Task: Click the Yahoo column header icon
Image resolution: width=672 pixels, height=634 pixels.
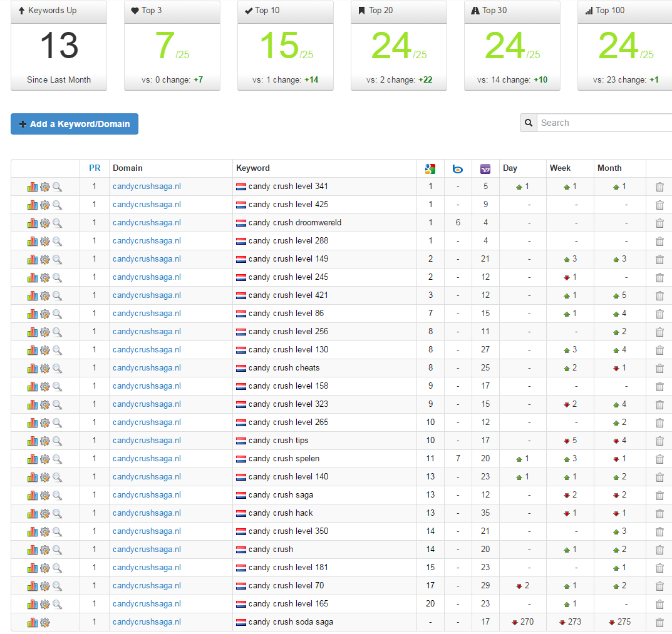Action: coord(485,169)
